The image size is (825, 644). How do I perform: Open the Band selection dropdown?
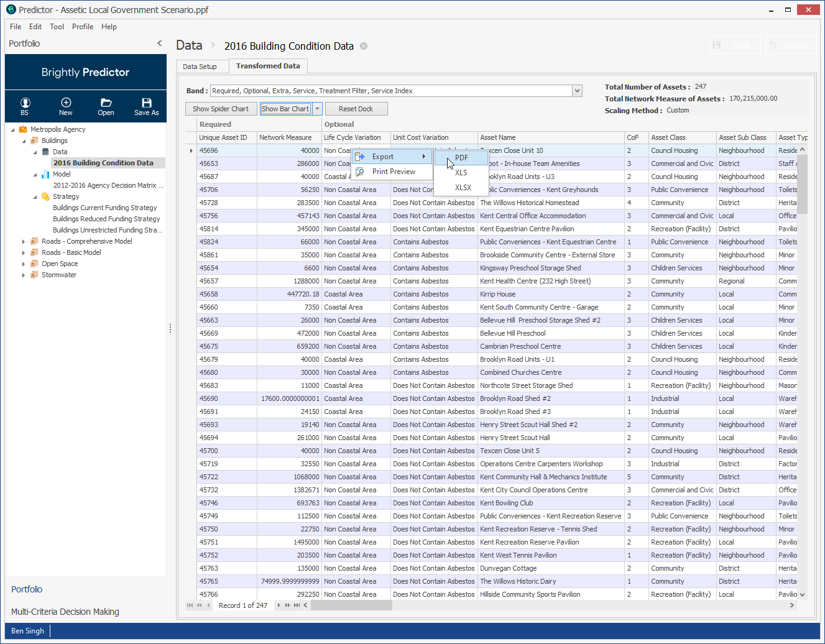tap(576, 90)
